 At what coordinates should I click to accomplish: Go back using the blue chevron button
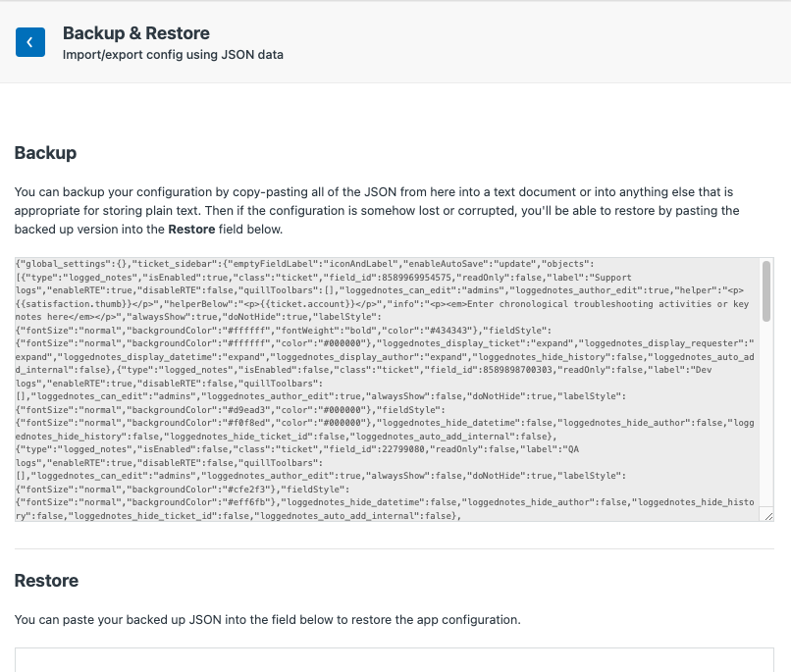click(x=30, y=42)
